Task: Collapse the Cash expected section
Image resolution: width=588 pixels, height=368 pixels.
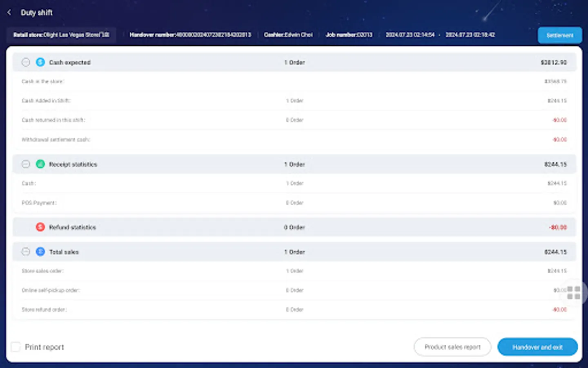Action: pos(26,62)
